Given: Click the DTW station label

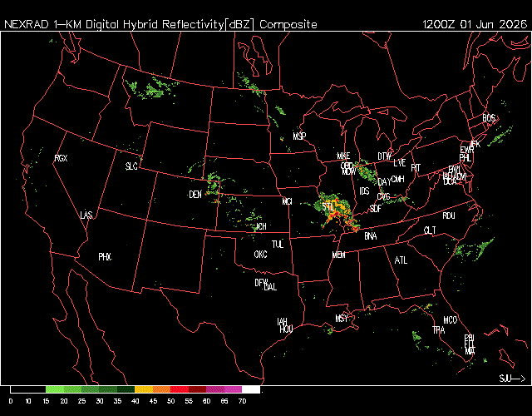Looking at the screenshot, I should tap(385, 156).
